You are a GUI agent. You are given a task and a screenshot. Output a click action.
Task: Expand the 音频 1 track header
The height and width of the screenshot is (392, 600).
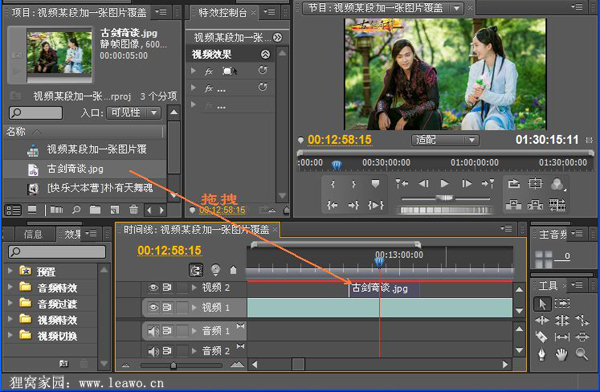(194, 331)
